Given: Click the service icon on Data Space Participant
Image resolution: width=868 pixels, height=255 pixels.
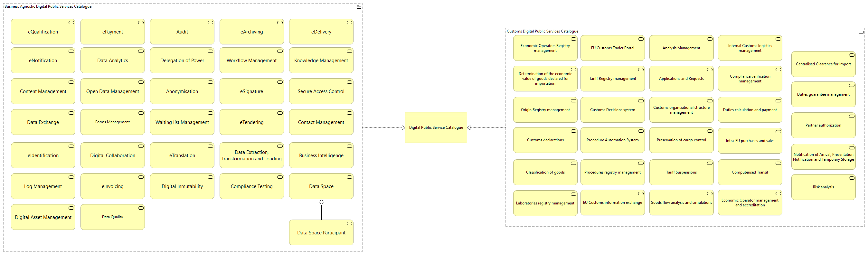Looking at the screenshot, I should point(349,223).
